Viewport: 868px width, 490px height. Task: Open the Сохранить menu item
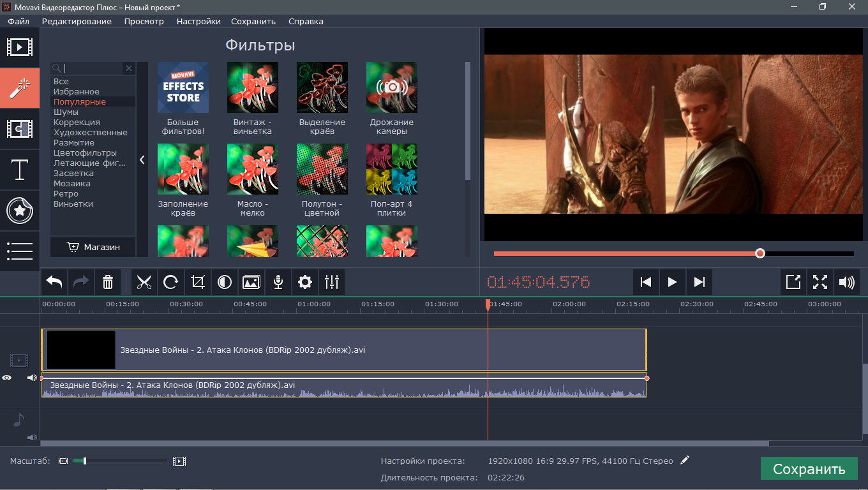(x=253, y=21)
